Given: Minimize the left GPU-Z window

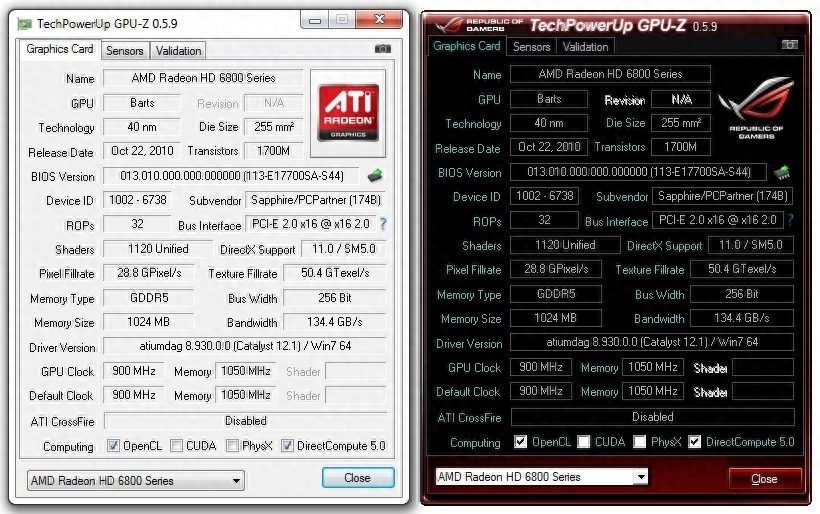Looking at the screenshot, I should 315,20.
